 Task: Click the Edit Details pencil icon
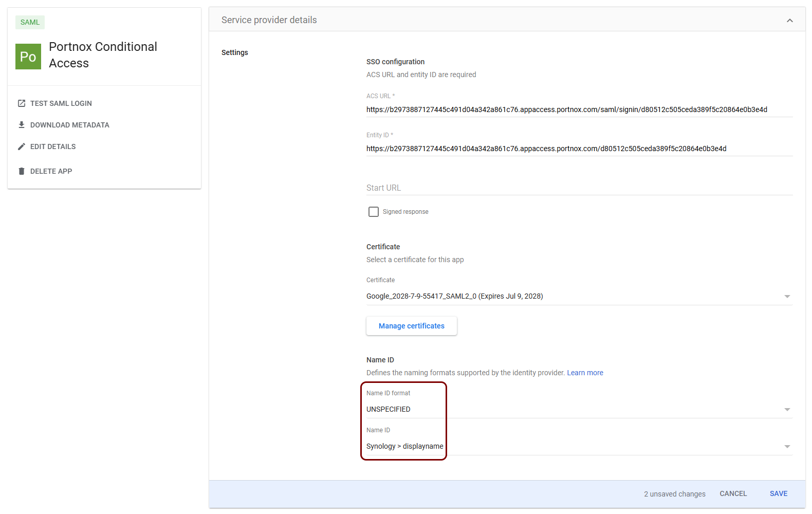click(22, 146)
